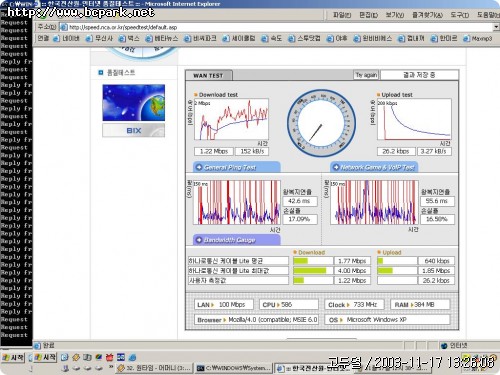Click the LAN 100 Mbps info field

224,304
